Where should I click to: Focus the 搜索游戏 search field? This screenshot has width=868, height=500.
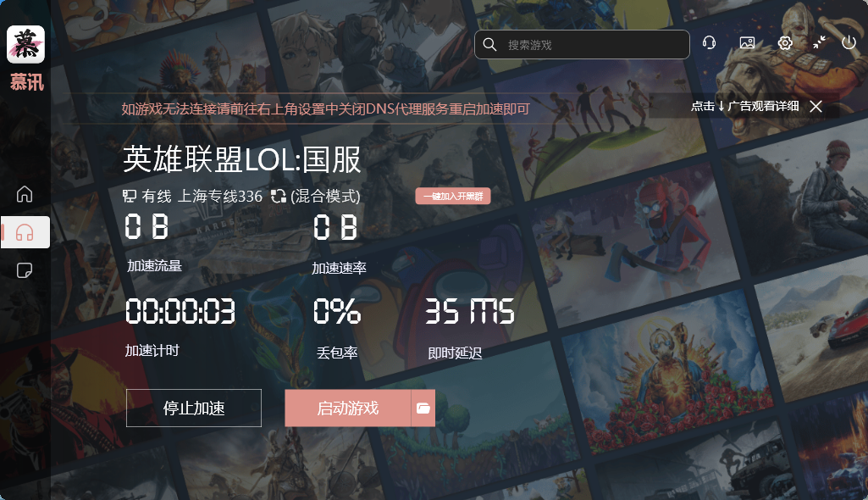(x=582, y=45)
